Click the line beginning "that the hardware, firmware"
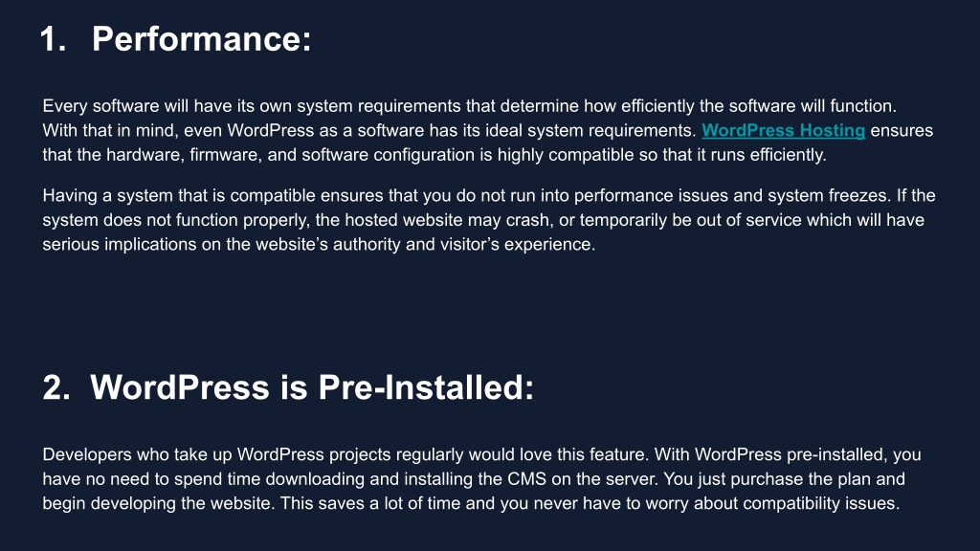 (434, 155)
